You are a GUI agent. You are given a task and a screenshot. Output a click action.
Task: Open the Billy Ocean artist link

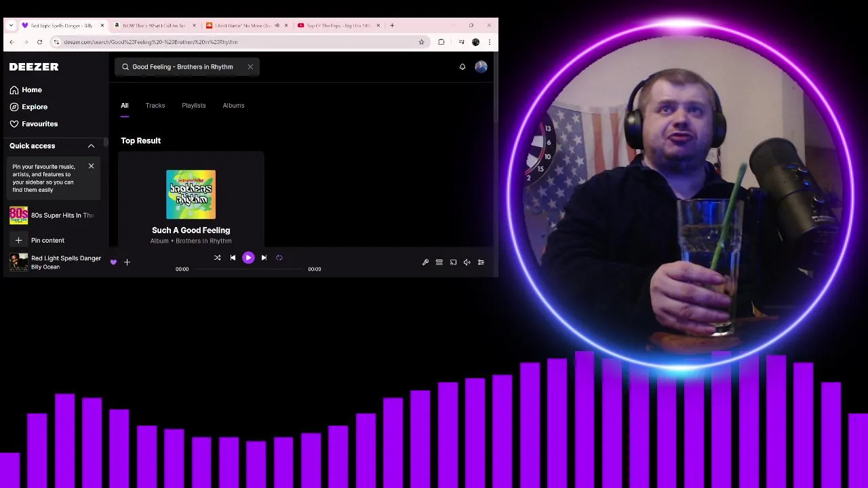[45, 267]
